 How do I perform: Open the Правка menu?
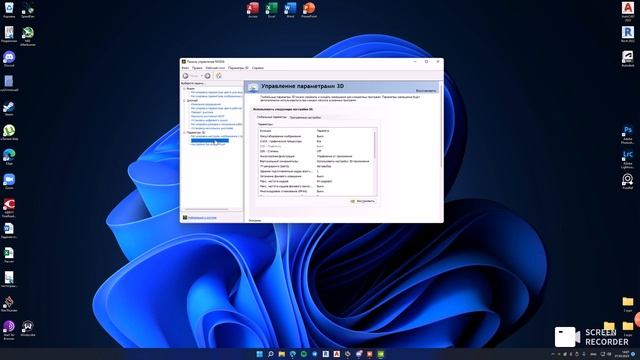tap(197, 68)
